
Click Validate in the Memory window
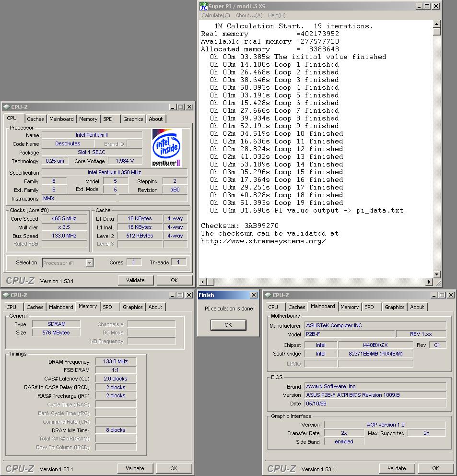click(x=135, y=468)
